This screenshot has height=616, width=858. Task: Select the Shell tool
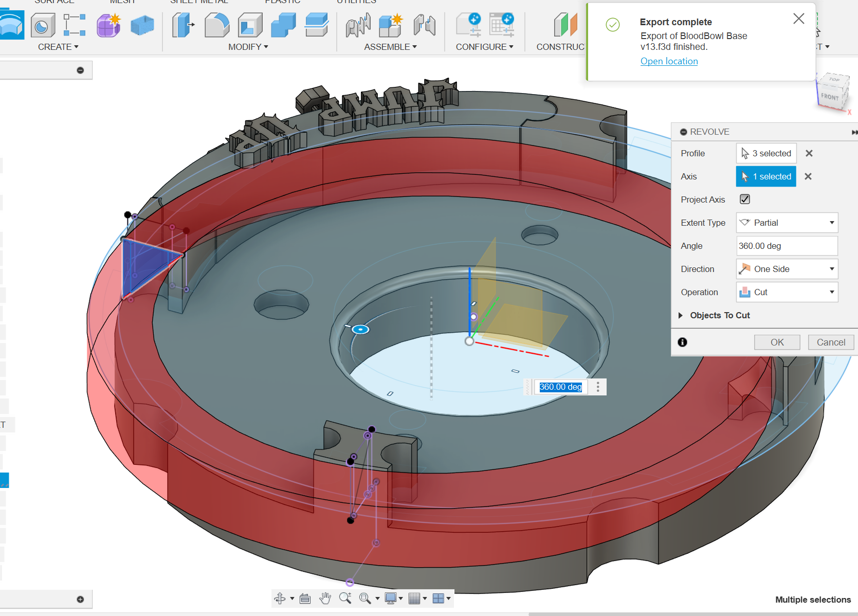pyautogui.click(x=250, y=25)
